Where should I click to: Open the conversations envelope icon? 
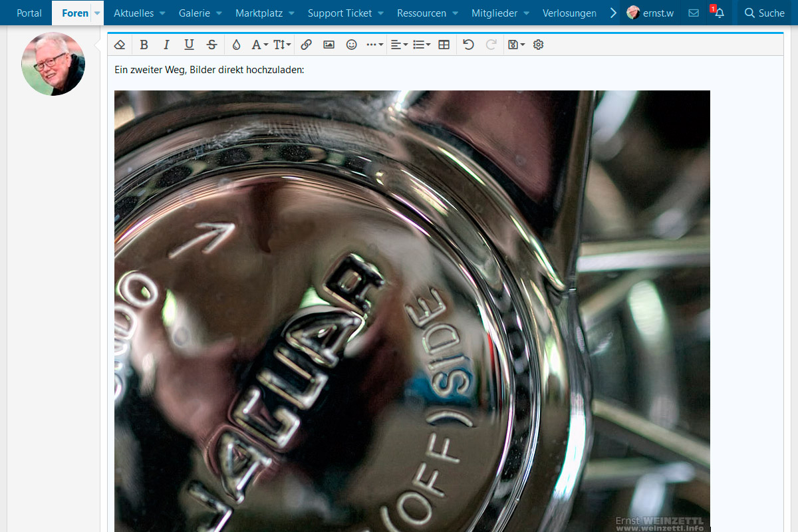click(694, 13)
